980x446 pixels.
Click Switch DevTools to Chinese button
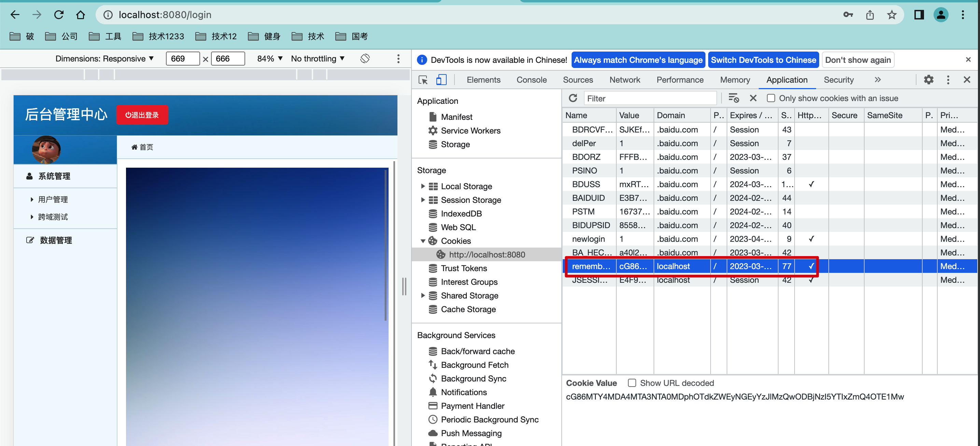[763, 60]
